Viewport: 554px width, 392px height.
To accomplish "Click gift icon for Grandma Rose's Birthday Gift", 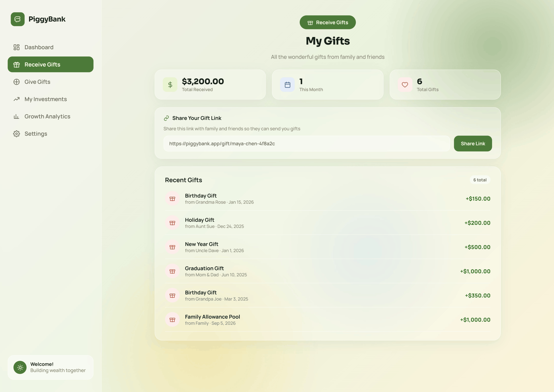I will point(172,199).
